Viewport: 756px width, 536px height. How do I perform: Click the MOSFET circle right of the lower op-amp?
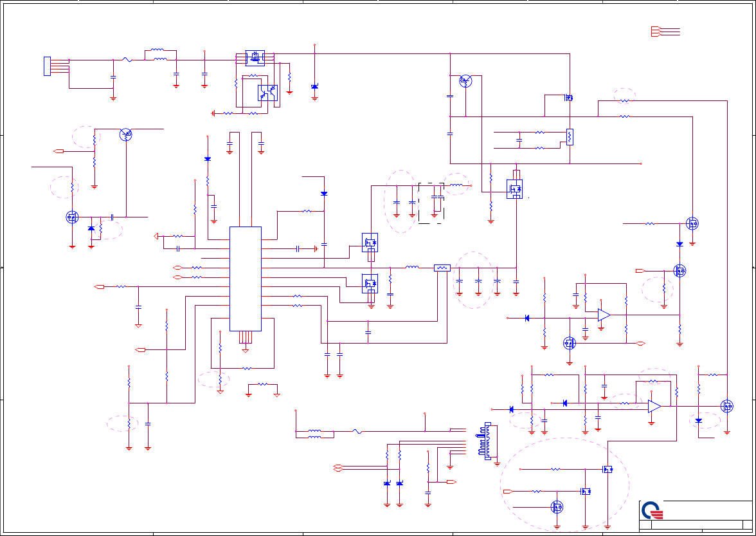(726, 406)
